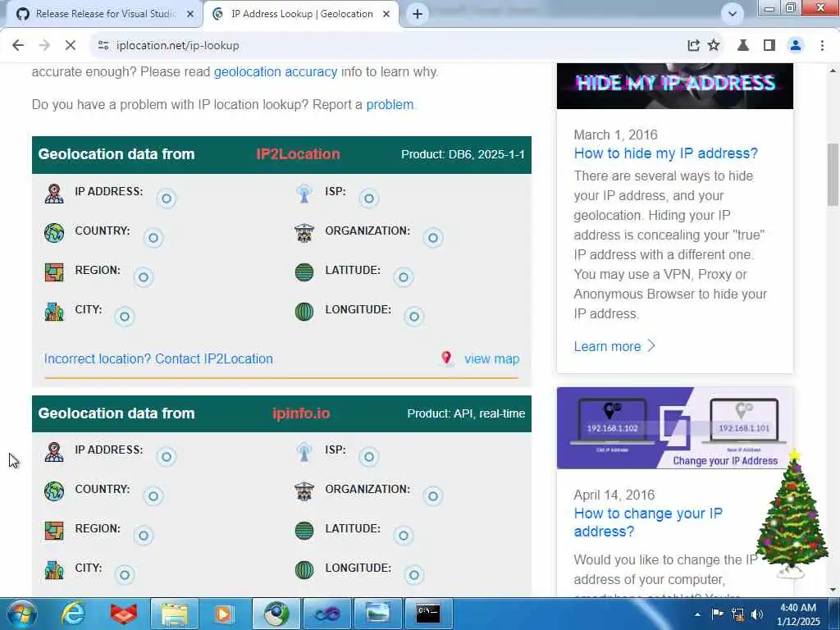
Task: Click the COUNTRY globe icon in ipinfo.io panel
Action: point(54,491)
